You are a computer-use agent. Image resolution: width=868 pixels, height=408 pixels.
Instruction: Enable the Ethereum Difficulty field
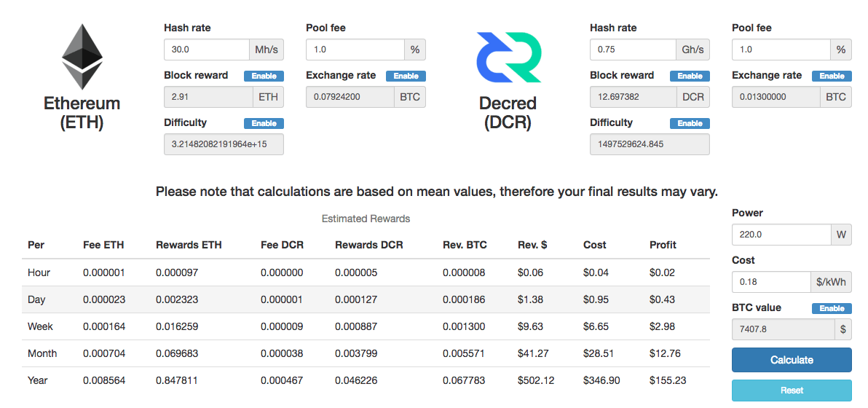[x=264, y=123]
